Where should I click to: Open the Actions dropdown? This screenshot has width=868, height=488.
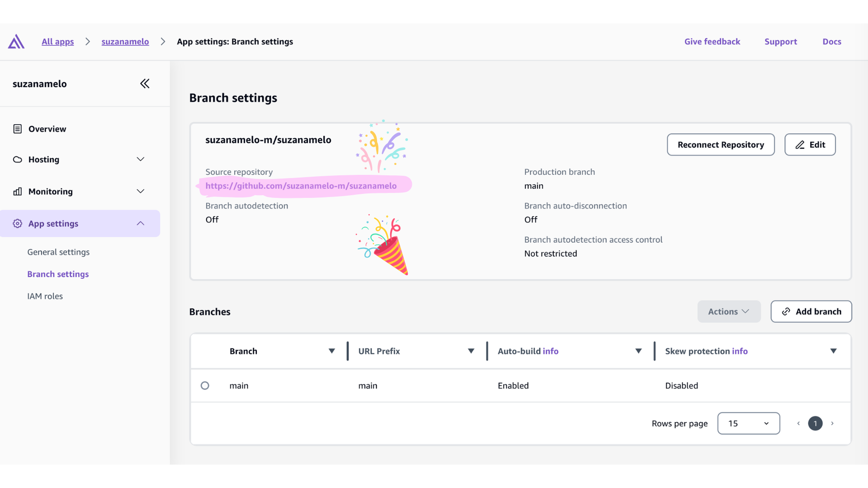(x=729, y=312)
